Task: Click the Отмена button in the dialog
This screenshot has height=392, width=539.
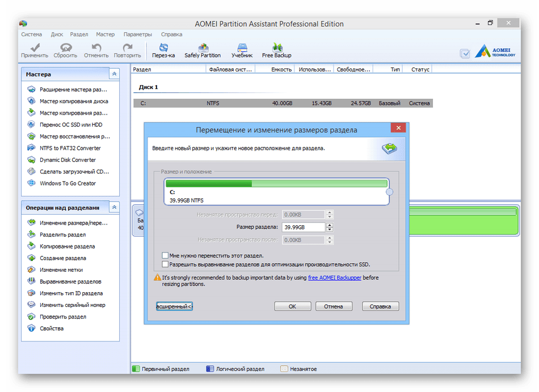Action: point(334,306)
